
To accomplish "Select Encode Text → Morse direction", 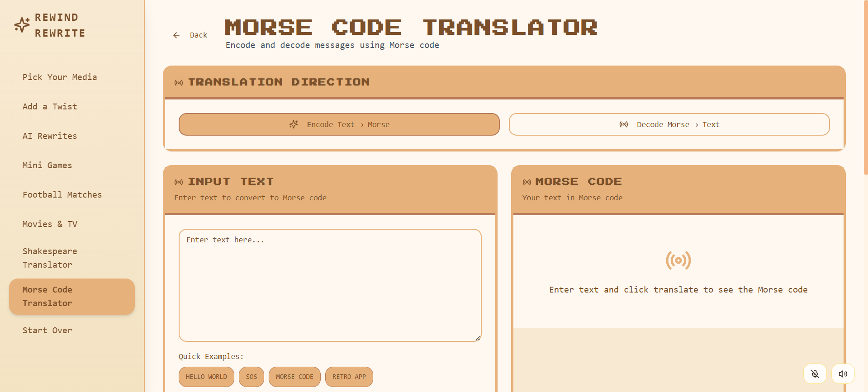I will tap(339, 124).
